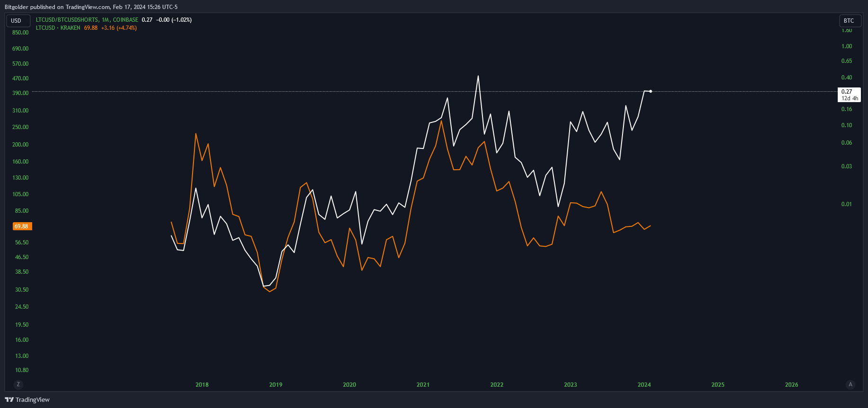The height and width of the screenshot is (408, 868).
Task: Click the Bitgolder published header text
Action: tap(91, 7)
